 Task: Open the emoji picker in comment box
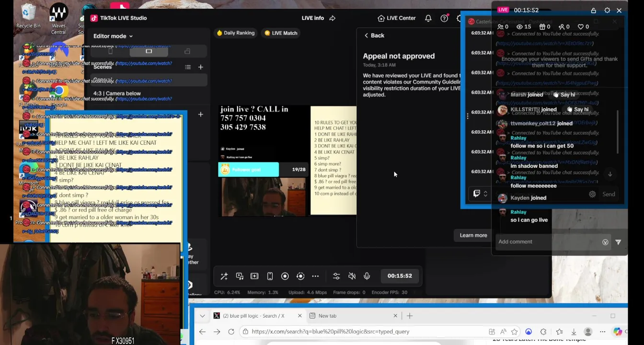pos(605,242)
